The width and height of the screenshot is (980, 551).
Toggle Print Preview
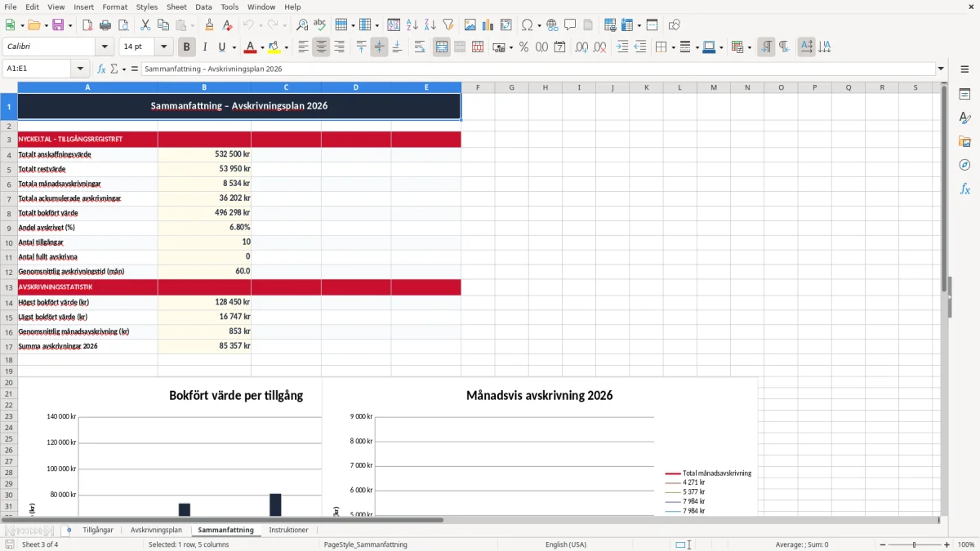(123, 25)
